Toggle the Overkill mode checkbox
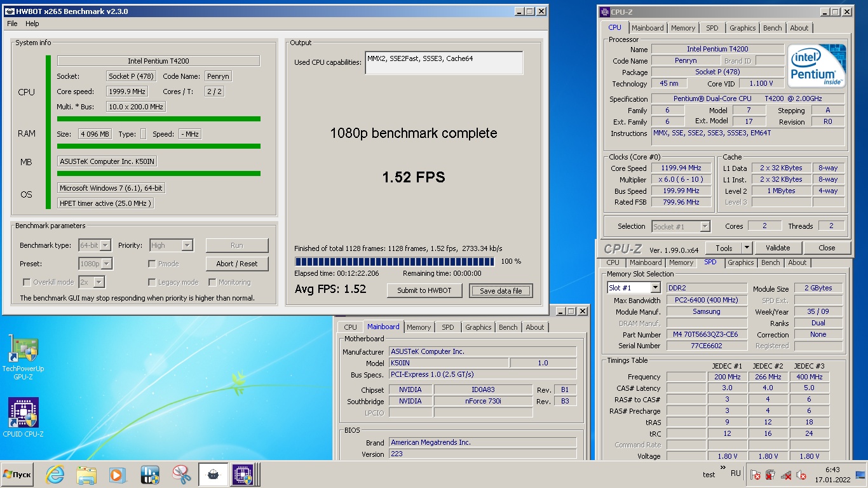Screen dimensions: 868x488 click(x=27, y=282)
